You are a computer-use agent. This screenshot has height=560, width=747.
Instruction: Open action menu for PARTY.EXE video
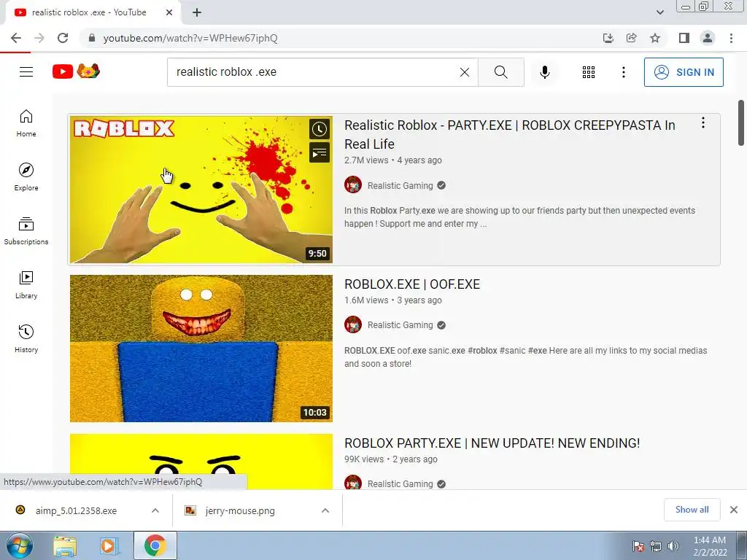(703, 122)
